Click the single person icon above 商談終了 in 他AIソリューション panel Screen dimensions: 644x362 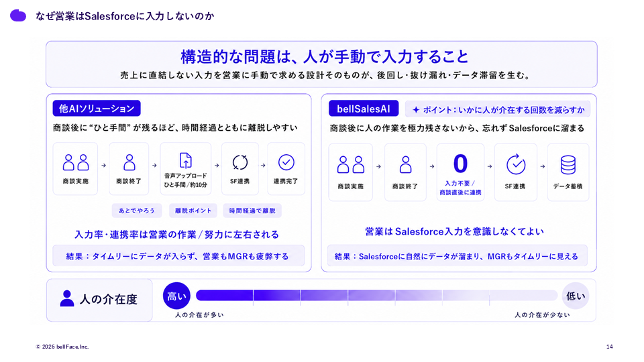coord(129,162)
